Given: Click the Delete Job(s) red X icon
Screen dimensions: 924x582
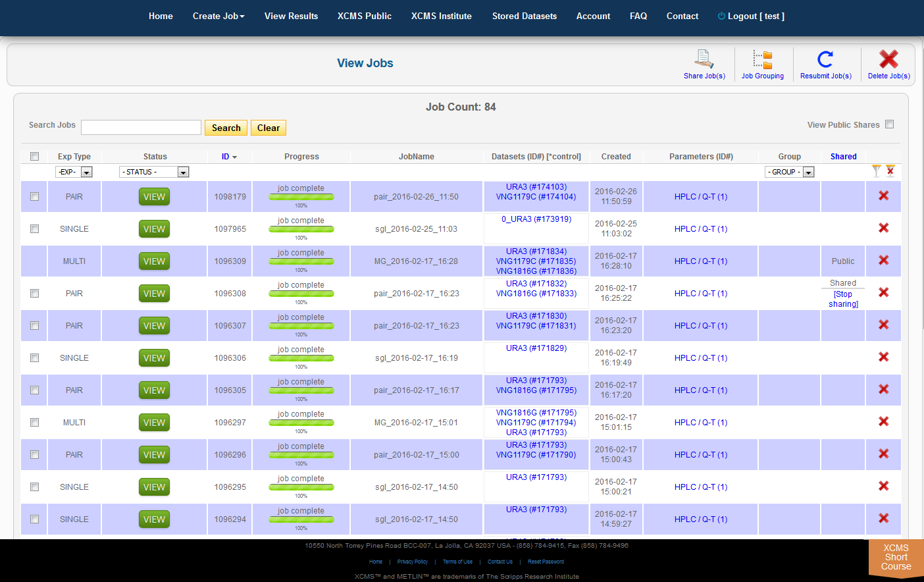Looking at the screenshot, I should click(x=888, y=59).
